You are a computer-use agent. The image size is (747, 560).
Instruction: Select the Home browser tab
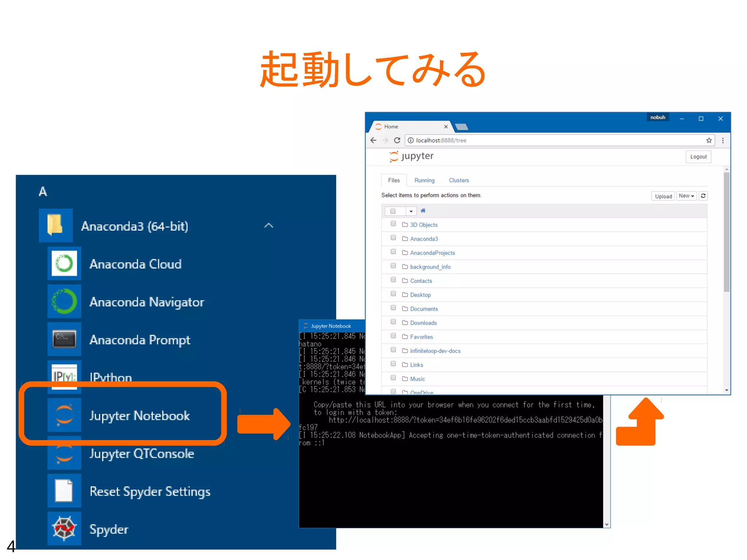click(411, 127)
